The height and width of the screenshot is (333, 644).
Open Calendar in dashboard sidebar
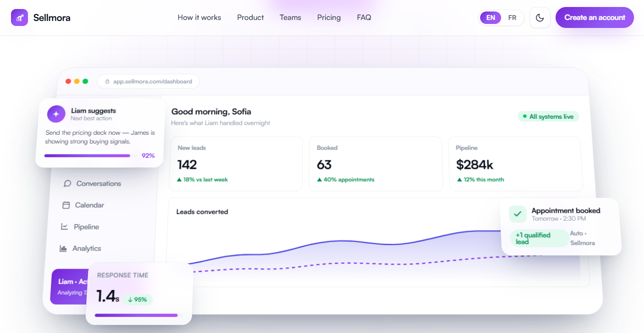[x=83, y=205]
